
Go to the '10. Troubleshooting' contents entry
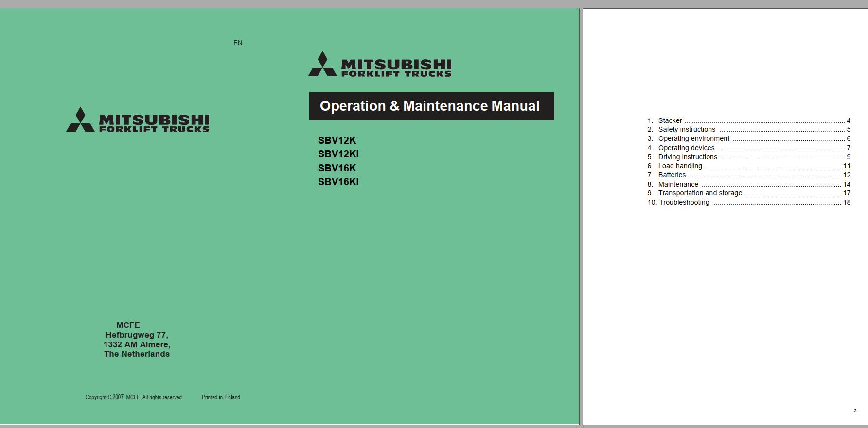[749, 202]
